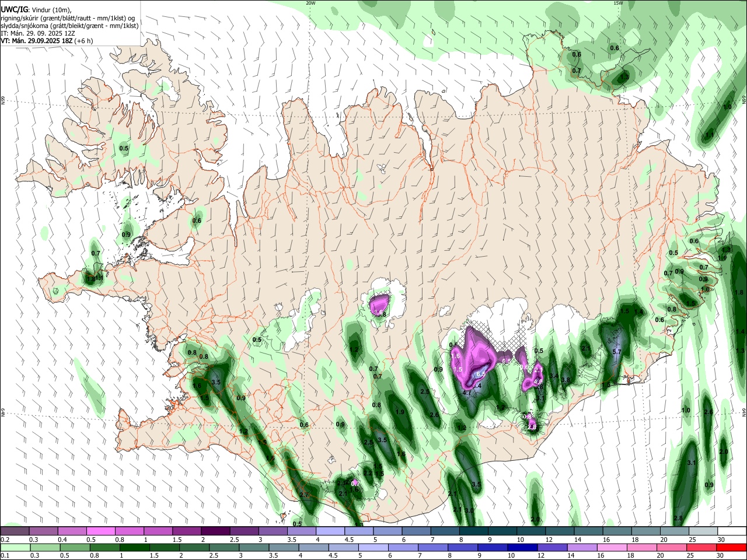
Task: Click the 6.5 snowfall value on glacier
Action: [x=481, y=374]
